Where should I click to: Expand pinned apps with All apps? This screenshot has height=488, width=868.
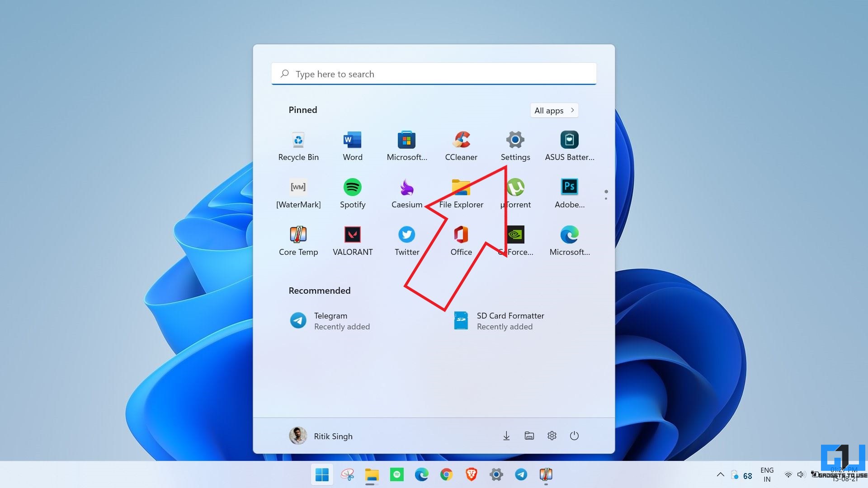pos(553,110)
